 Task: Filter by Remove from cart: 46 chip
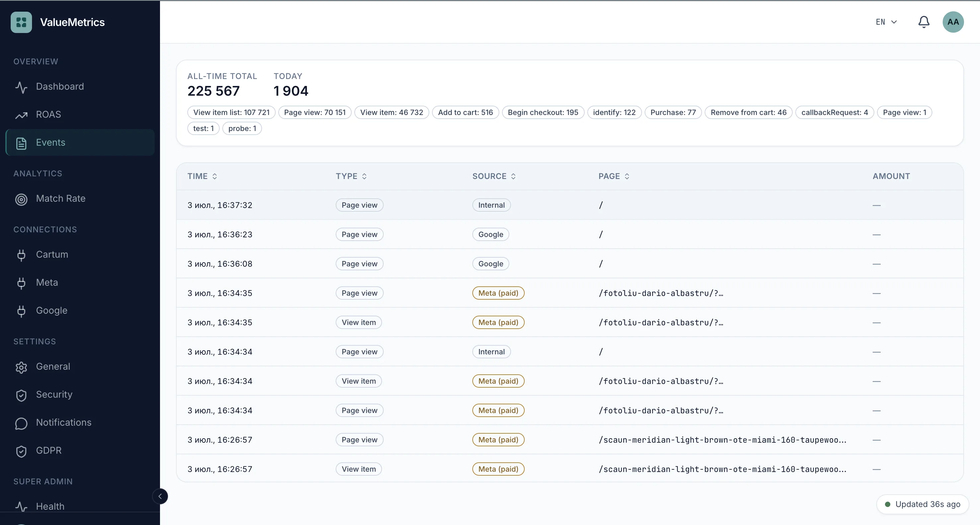point(748,113)
